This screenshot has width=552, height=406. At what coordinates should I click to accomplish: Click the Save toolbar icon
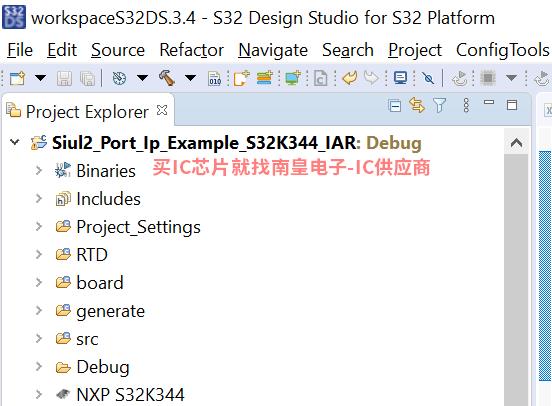(x=64, y=78)
